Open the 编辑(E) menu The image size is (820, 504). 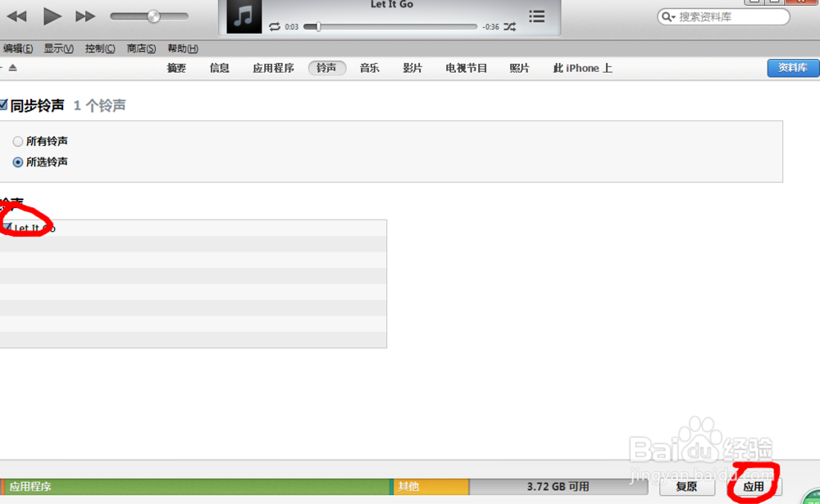(17, 48)
